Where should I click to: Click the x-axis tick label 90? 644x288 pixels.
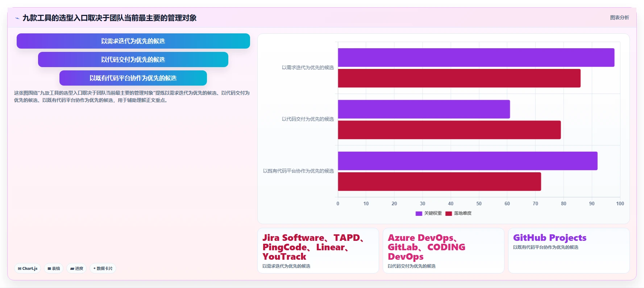[x=592, y=203]
